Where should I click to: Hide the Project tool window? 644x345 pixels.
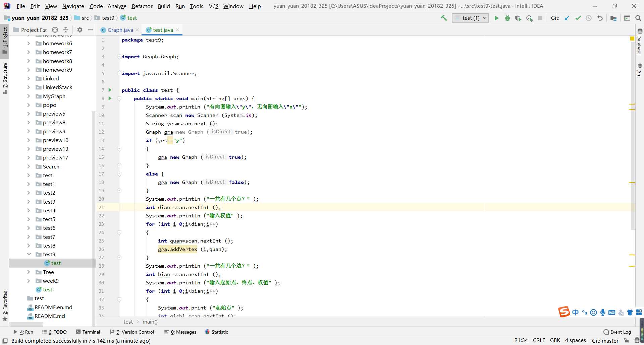pyautogui.click(x=91, y=30)
